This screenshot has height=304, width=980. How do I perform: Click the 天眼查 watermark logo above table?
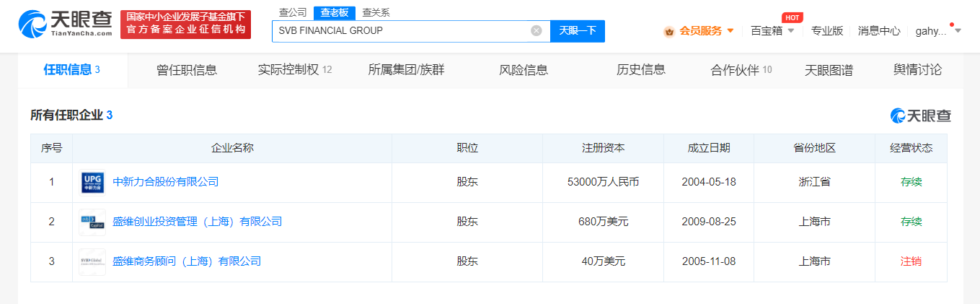[x=921, y=116]
